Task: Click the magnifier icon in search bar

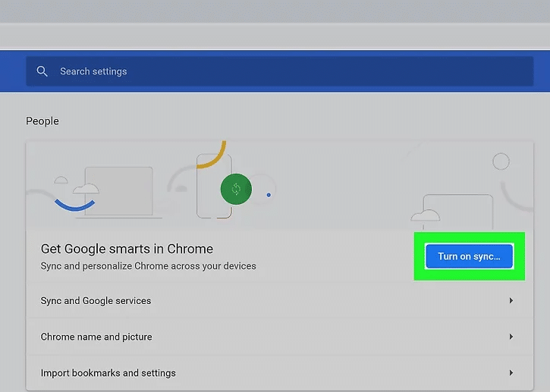Action: click(x=42, y=71)
